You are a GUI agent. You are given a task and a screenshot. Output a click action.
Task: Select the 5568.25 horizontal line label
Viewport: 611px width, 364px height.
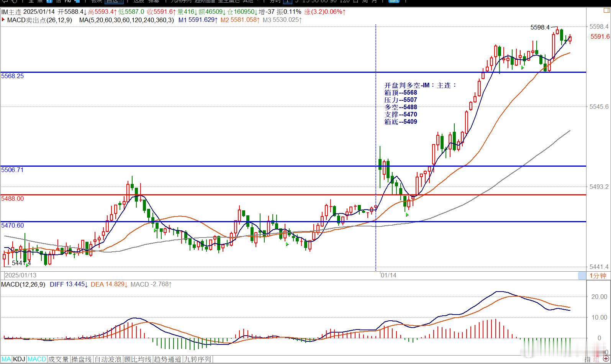tap(13, 76)
